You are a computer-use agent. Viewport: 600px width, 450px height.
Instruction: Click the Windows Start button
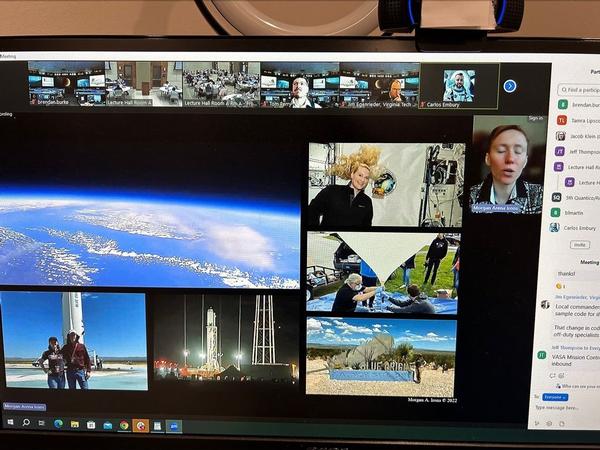coord(10,422)
